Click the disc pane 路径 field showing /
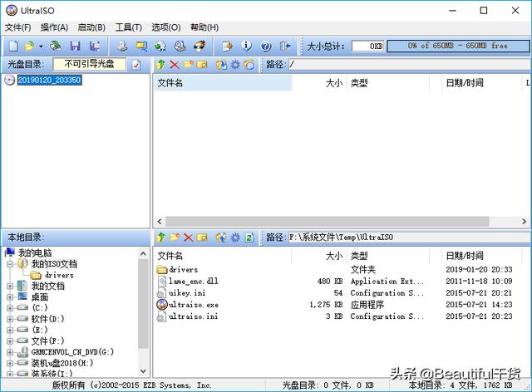The width and height of the screenshot is (532, 392). (x=410, y=65)
